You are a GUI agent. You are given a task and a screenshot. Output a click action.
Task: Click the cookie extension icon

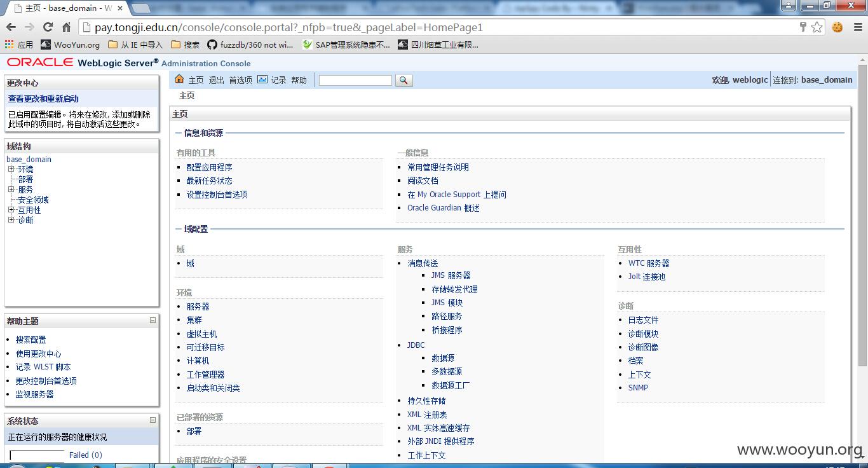pyautogui.click(x=837, y=27)
